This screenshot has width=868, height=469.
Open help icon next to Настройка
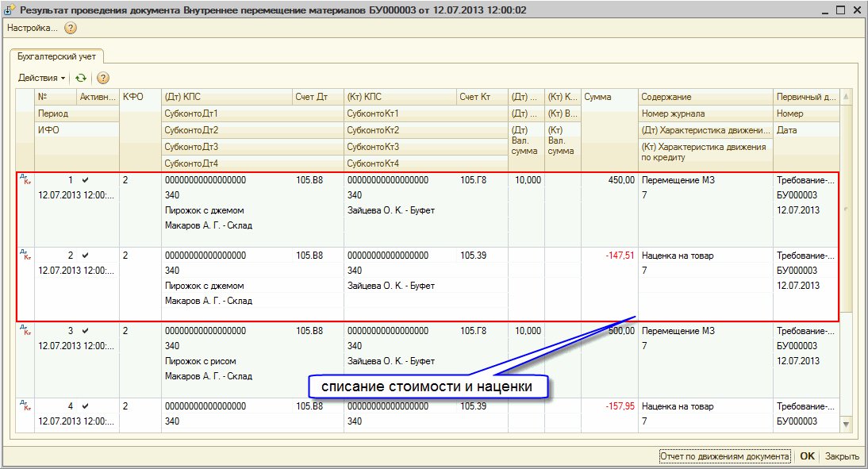(x=71, y=29)
